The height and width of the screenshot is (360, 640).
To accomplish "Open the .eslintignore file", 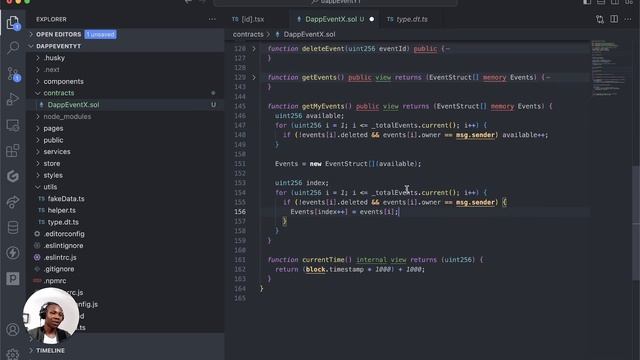I will pos(63,246).
